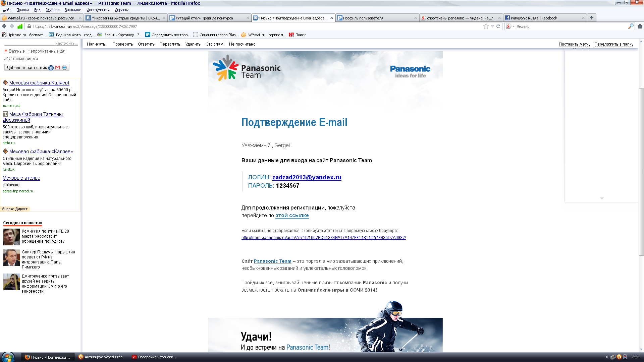The height and width of the screenshot is (362, 644).
Task: Open the Закладки menu
Action: pyautogui.click(x=73, y=10)
